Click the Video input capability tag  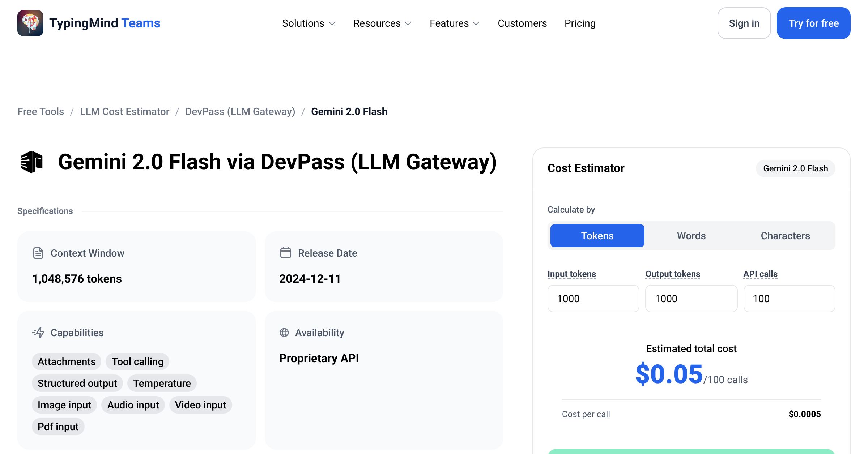(201, 405)
